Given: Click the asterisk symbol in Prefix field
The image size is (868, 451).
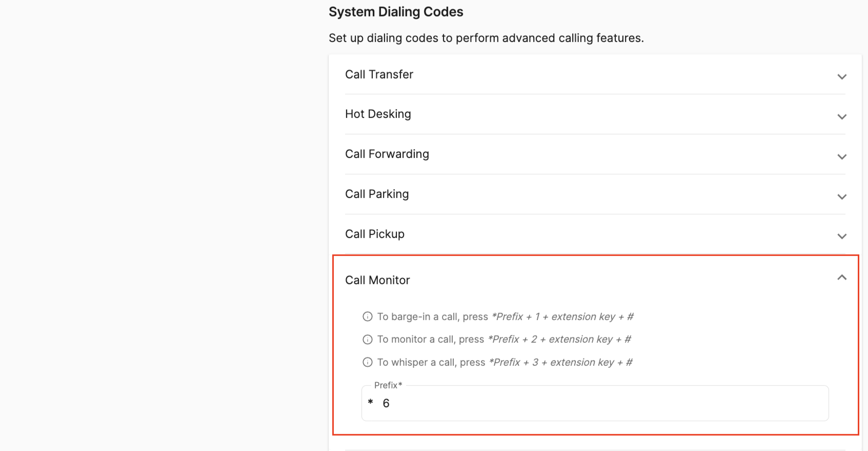Looking at the screenshot, I should coord(370,402).
